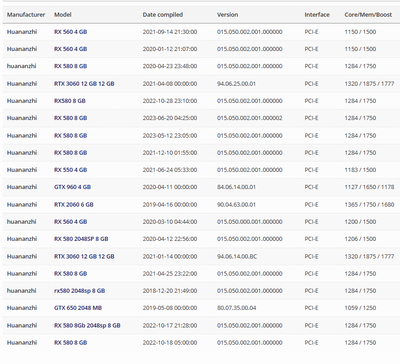The image size is (400, 364).
Task: Open RX 560 4 GB link dated 2020-03-10
Action: [71, 222]
